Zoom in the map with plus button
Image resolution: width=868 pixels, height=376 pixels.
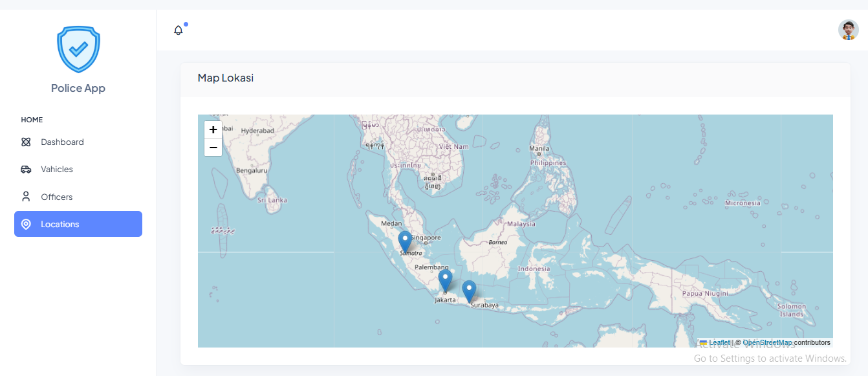tap(213, 130)
